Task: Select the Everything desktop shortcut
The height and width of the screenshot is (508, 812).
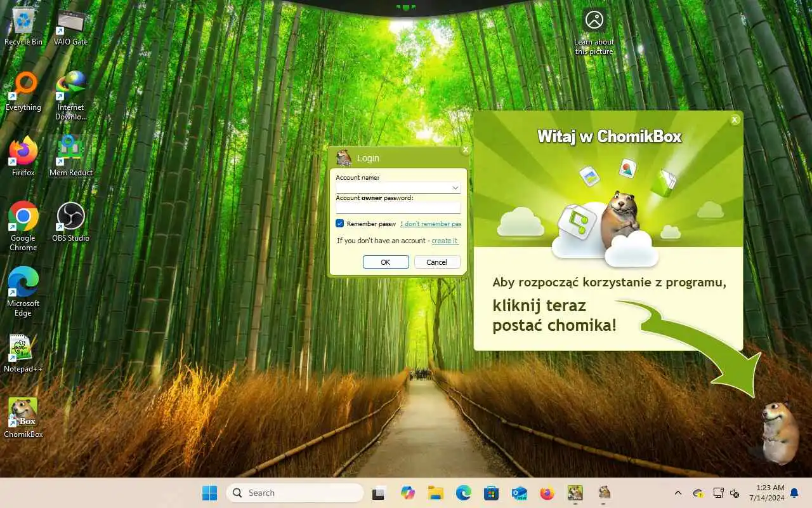Action: [23, 93]
